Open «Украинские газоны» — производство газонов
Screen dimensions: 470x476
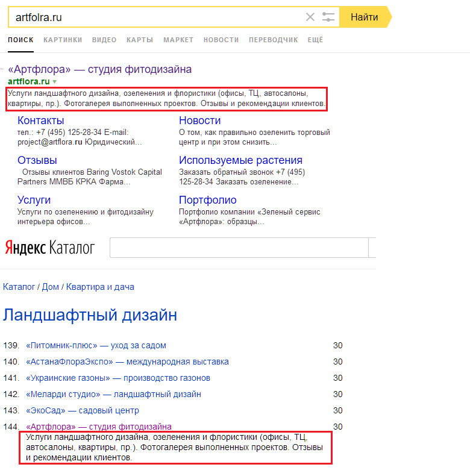118,378
